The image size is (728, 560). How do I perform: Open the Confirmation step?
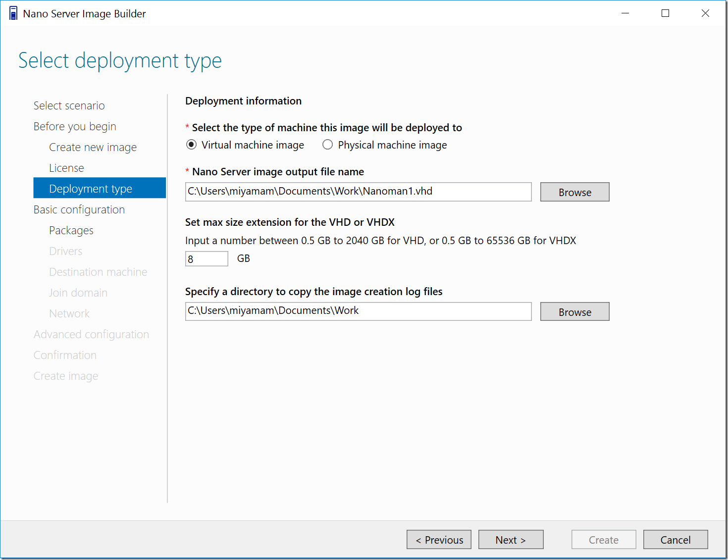[65, 355]
